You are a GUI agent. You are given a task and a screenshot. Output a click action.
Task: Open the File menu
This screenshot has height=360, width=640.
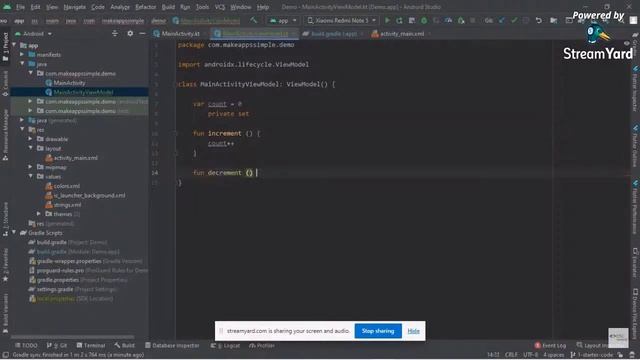20,7
